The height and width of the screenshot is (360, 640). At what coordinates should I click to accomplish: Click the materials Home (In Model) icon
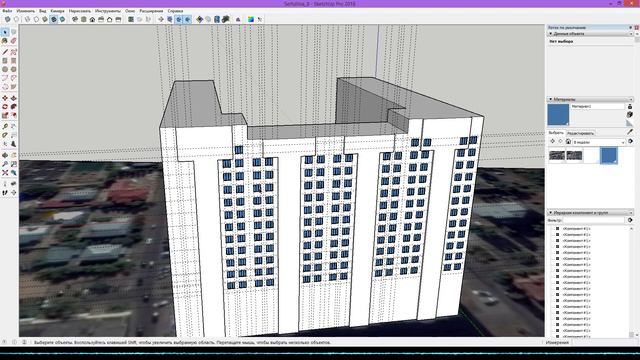click(x=568, y=142)
